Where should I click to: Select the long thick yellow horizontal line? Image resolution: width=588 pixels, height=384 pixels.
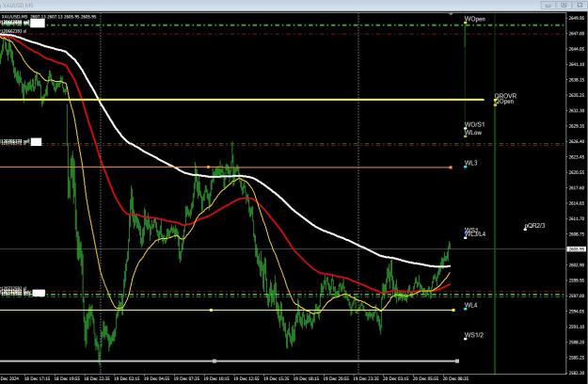[242, 100]
